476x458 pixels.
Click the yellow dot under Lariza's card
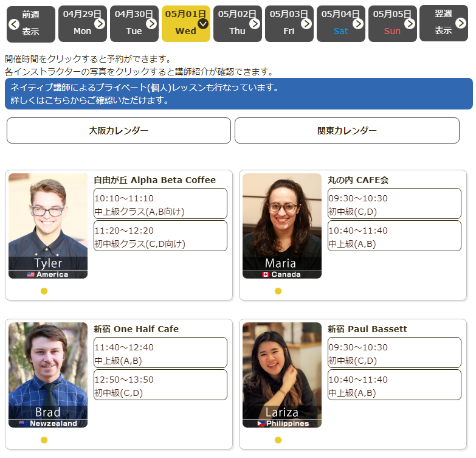click(x=278, y=440)
